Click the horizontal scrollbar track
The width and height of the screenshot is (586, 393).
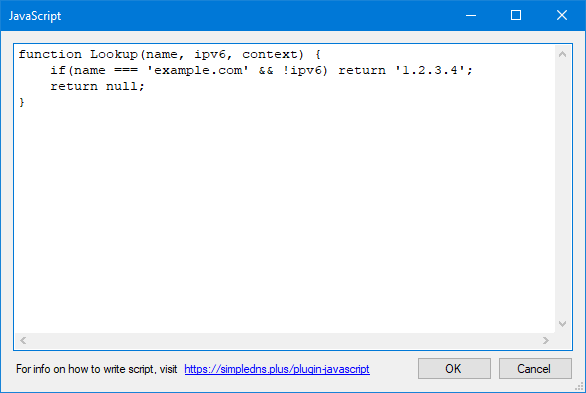(284, 340)
